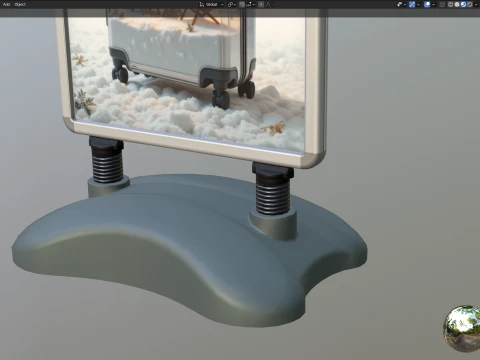Screen dimensions: 480x360
Task: Toggle X-ray mode button
Action: pyautogui.click(x=442, y=4)
